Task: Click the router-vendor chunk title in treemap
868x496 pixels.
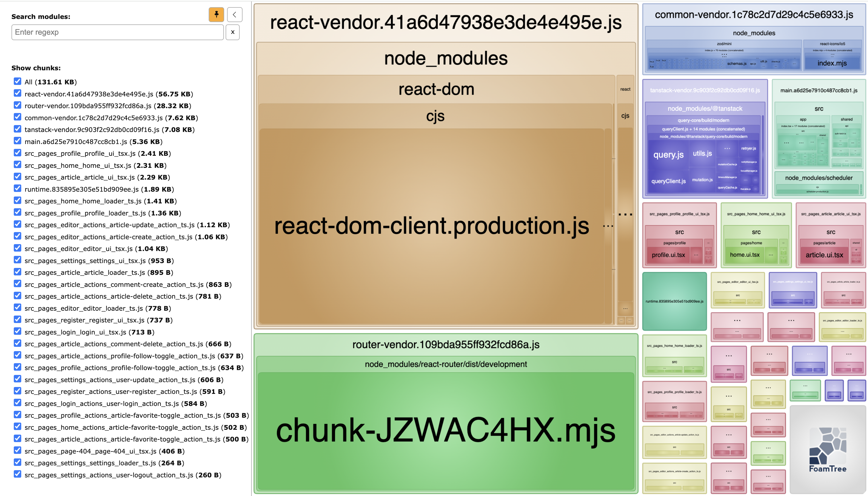Action: pyautogui.click(x=446, y=345)
